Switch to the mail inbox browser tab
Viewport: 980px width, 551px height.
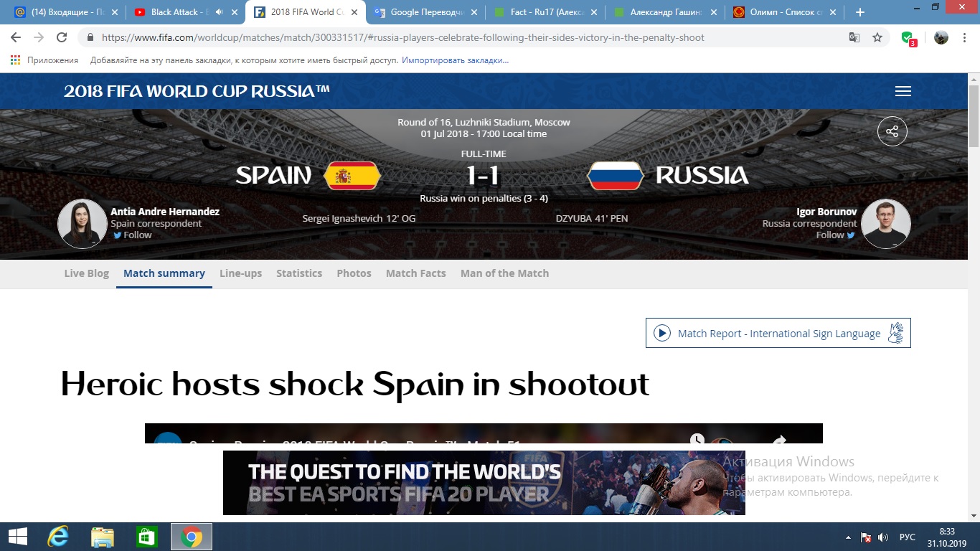click(x=66, y=12)
